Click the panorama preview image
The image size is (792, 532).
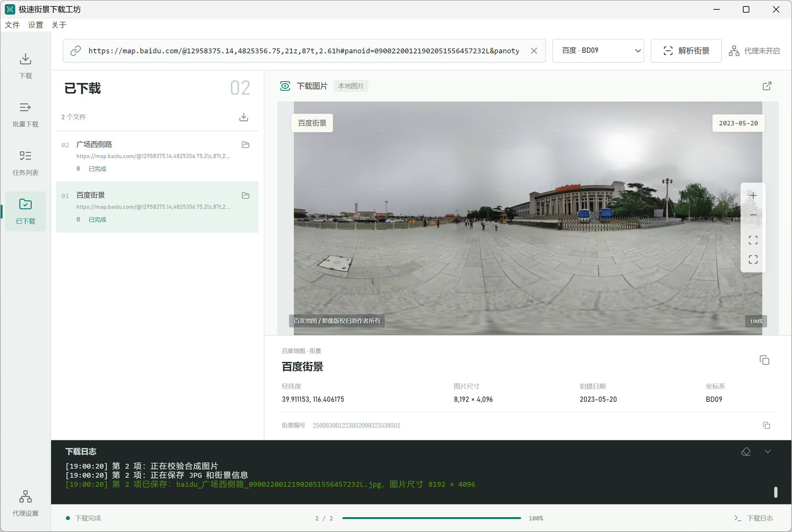click(x=528, y=218)
